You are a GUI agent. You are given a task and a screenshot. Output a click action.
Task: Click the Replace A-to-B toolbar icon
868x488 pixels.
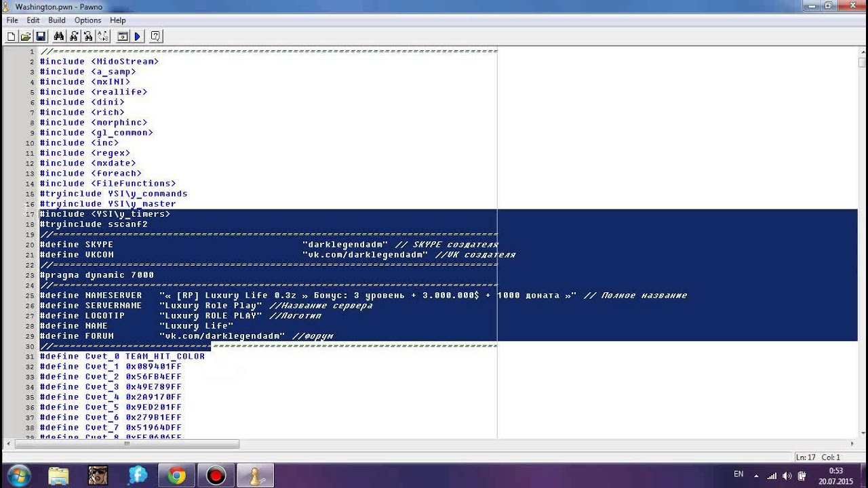coord(103,37)
